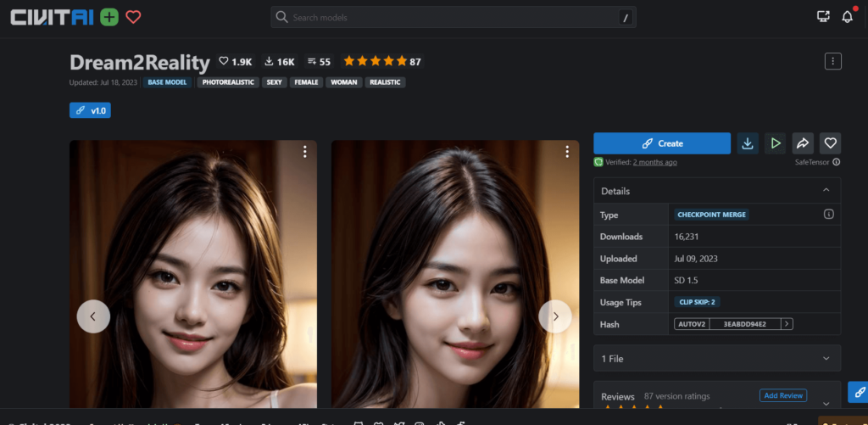Click the green play generate icon
This screenshot has height=425, width=868.
point(775,143)
